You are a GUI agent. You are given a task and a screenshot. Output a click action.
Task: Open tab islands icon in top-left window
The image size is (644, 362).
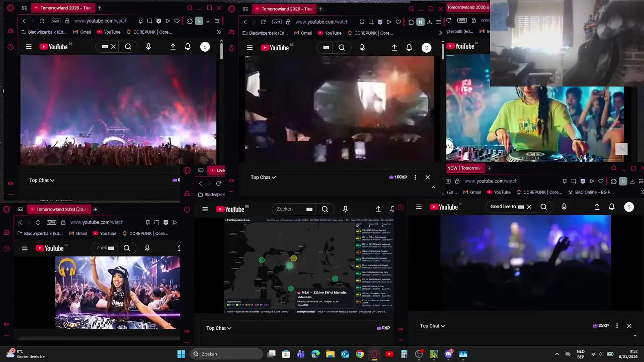pos(24,8)
